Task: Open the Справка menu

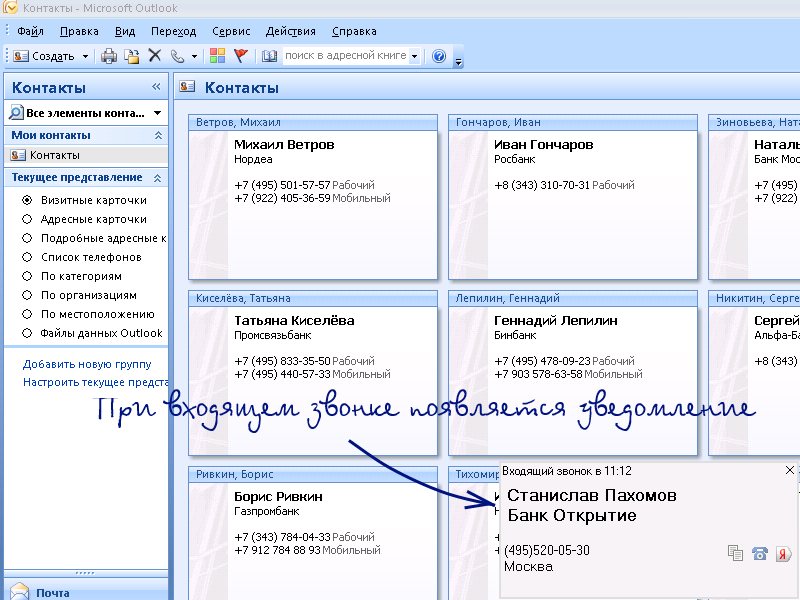Action: pyautogui.click(x=354, y=31)
